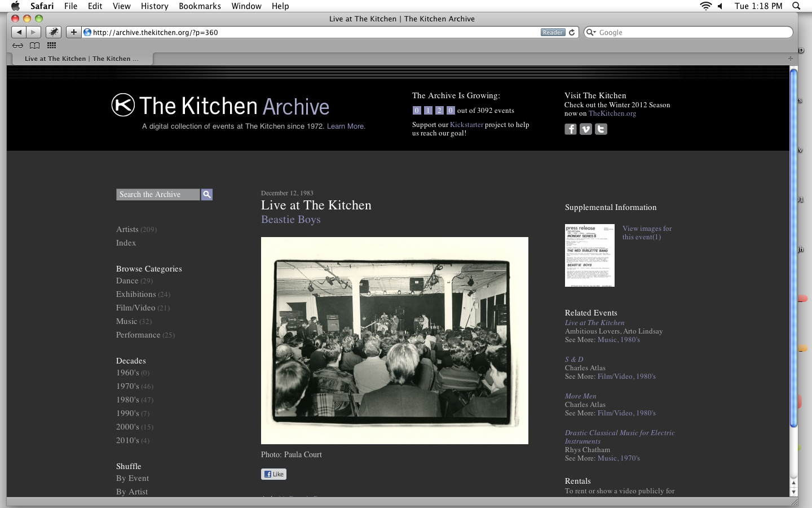Open The Kitchen's Twitter icon
This screenshot has width=812, height=508.
(601, 129)
